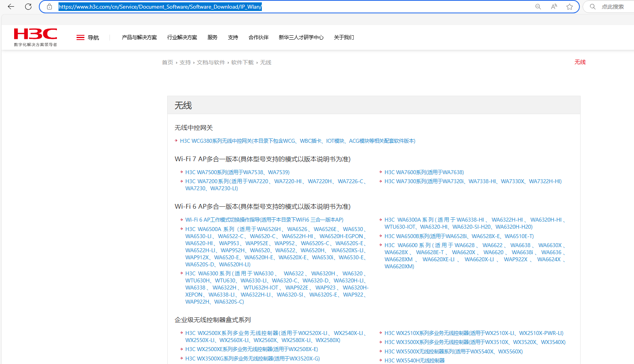The width and height of the screenshot is (634, 364).
Task: Open the H3C logo home link
Action: [x=35, y=37]
